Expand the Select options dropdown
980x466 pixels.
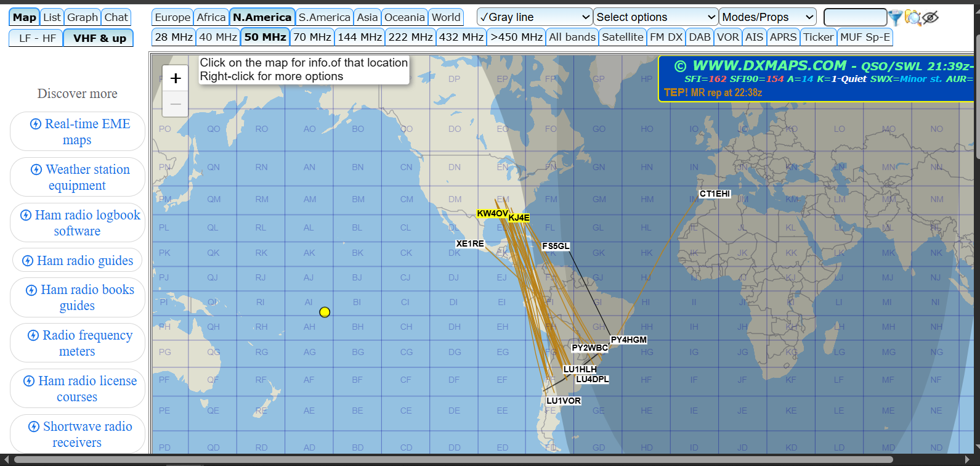tap(656, 17)
